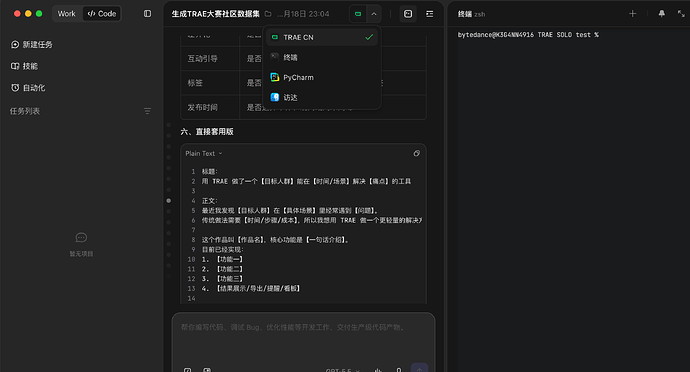Click the folder icon beside the task title
The width and height of the screenshot is (690, 372).
[x=268, y=14]
